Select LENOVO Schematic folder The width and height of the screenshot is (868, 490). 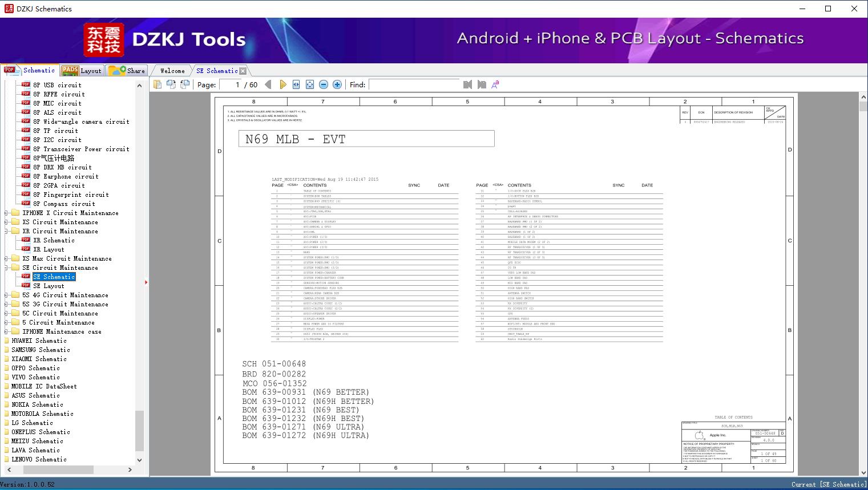tap(39, 459)
